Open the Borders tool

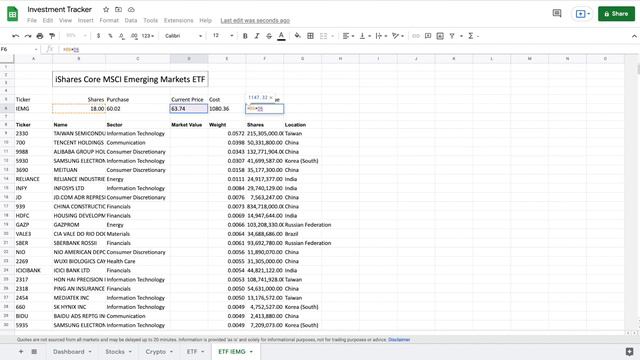click(x=310, y=36)
